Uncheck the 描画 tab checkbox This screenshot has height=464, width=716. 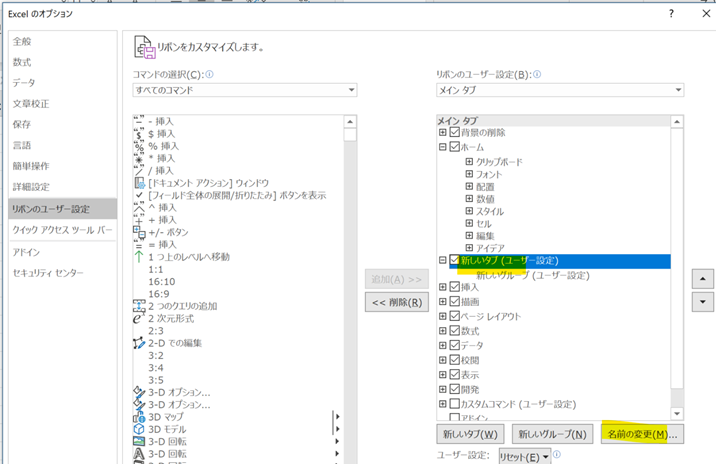click(454, 301)
